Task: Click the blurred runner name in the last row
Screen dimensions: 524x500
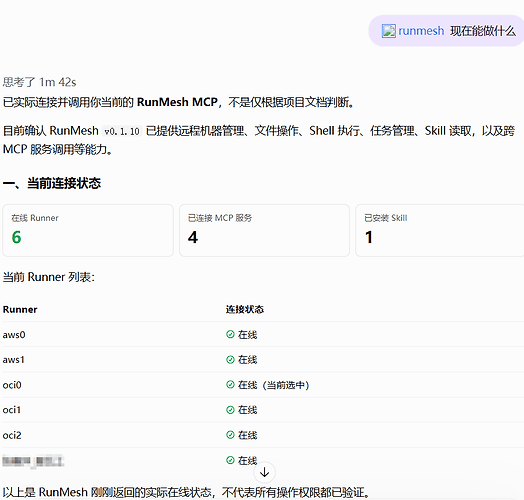Action: (x=33, y=461)
